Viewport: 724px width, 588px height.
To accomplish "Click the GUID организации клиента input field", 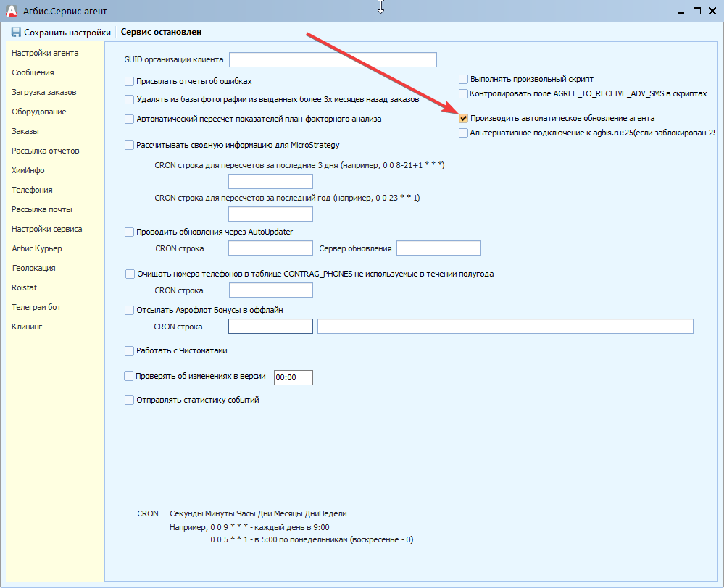I will [x=333, y=59].
